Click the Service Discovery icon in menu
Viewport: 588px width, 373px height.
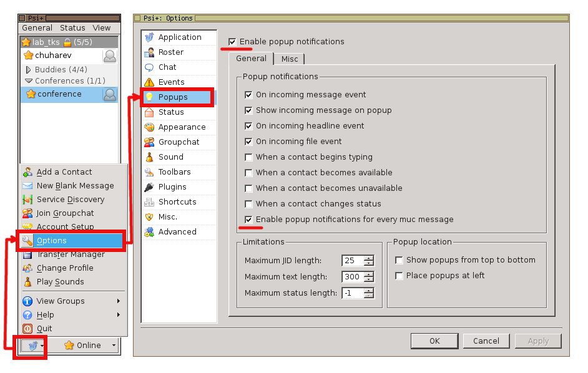tap(27, 200)
